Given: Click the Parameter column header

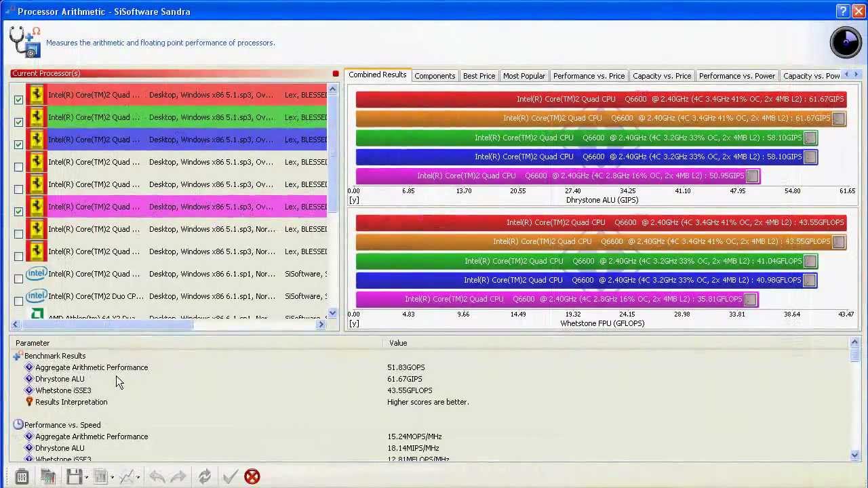Looking at the screenshot, I should pos(197,343).
